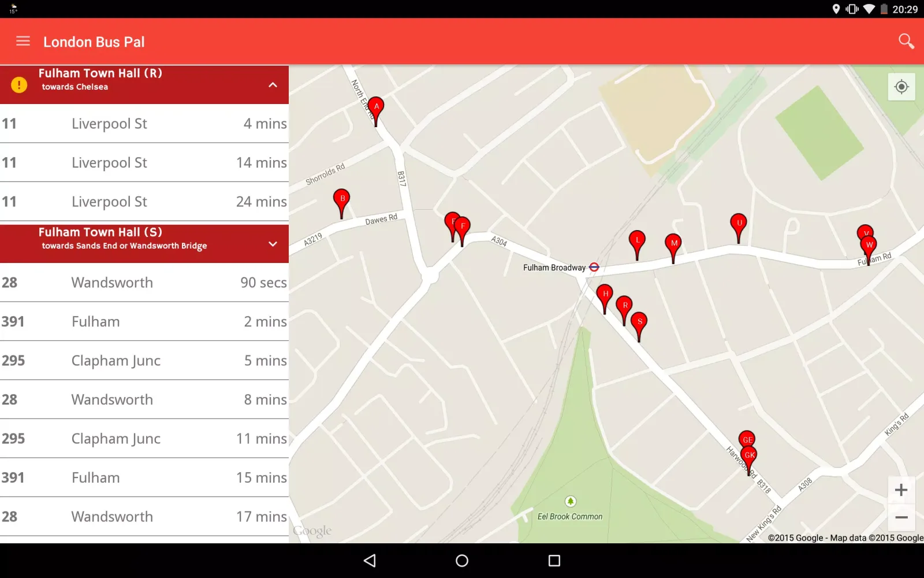The image size is (924, 578).
Task: Select route 28 Wandsworth 8 mins
Action: 144,399
